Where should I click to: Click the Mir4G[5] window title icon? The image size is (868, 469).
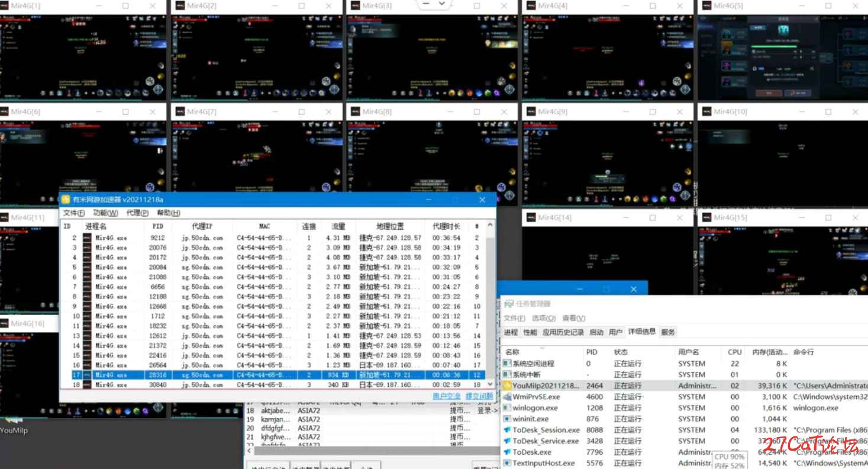(706, 5)
